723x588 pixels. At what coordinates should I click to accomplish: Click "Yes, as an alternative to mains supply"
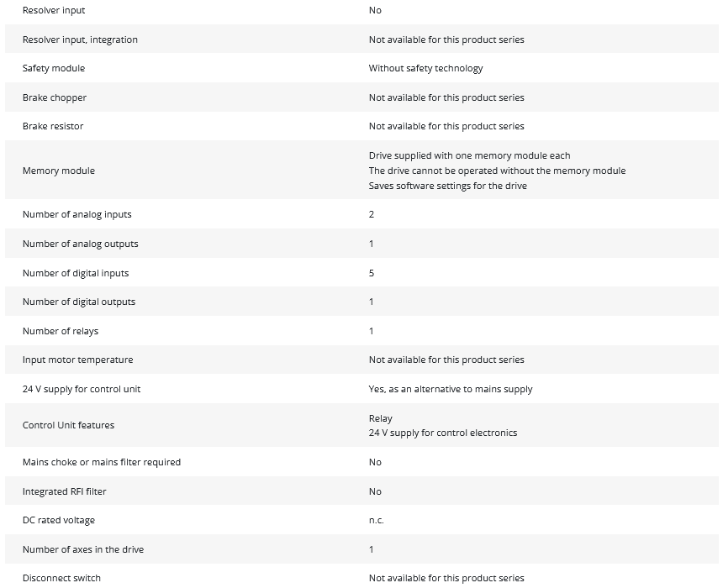[x=451, y=389]
